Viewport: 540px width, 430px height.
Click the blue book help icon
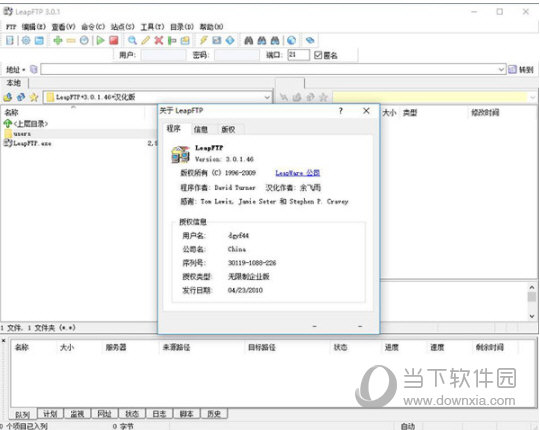[310, 40]
